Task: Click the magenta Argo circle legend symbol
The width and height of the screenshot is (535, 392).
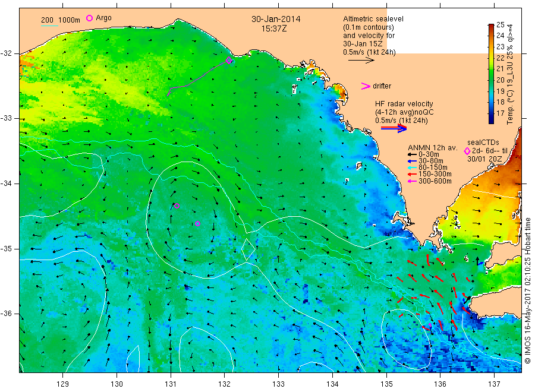Action: pyautogui.click(x=89, y=18)
